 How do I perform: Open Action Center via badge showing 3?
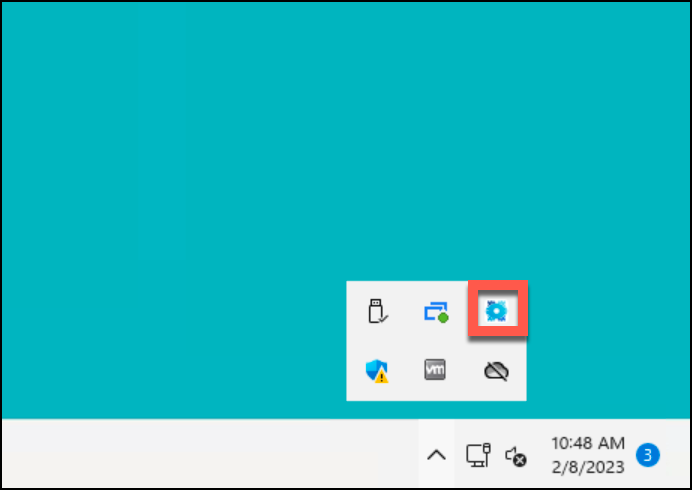[x=647, y=455]
